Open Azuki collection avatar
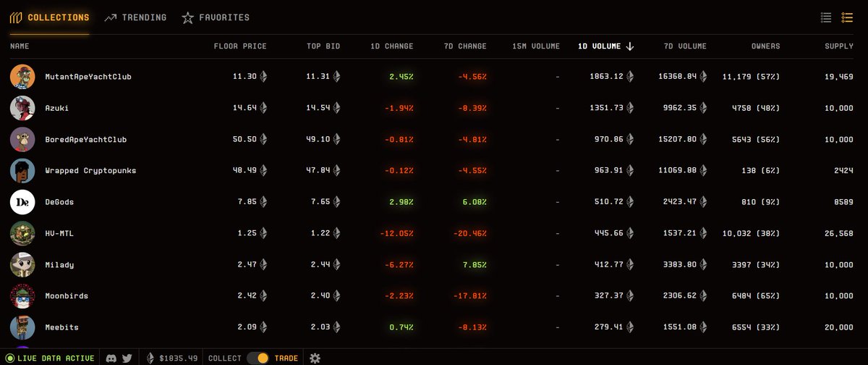The height and width of the screenshot is (365, 868). coord(22,107)
